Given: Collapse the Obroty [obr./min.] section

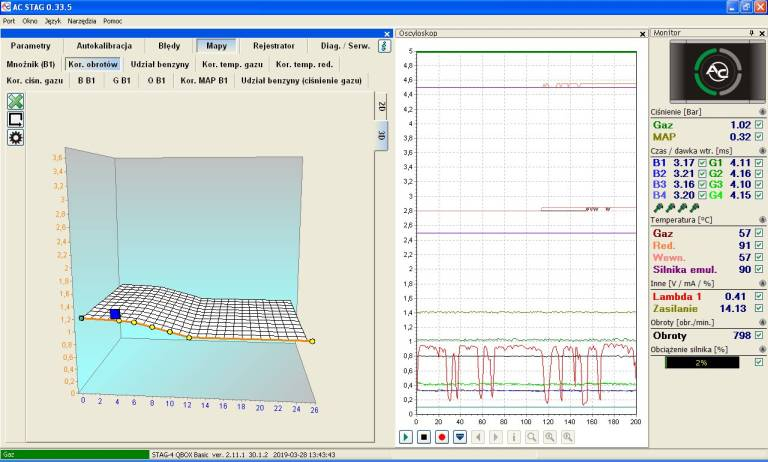Looking at the screenshot, I should [762, 322].
